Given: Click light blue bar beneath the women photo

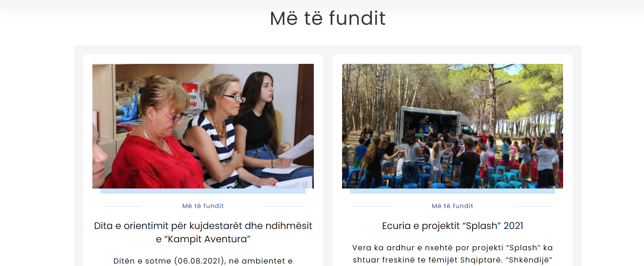Looking at the screenshot, I should (203, 191).
